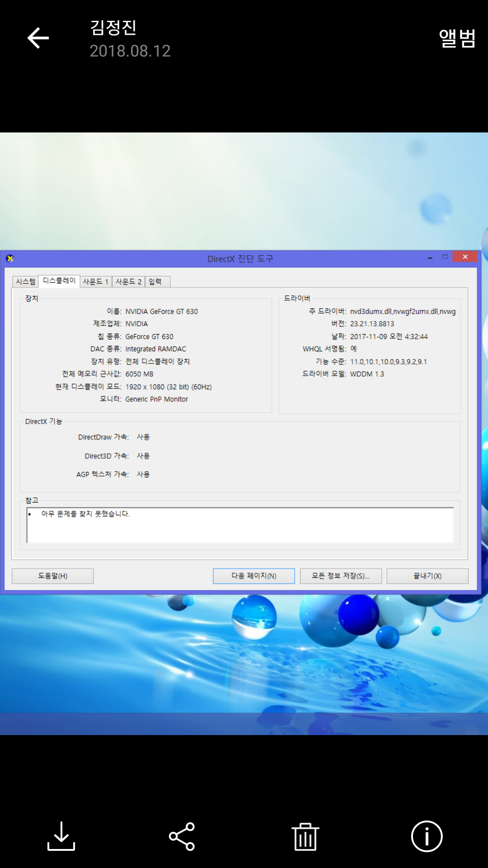Click inside the 참고 notes text box
This screenshot has height=868, width=488.
click(x=240, y=525)
